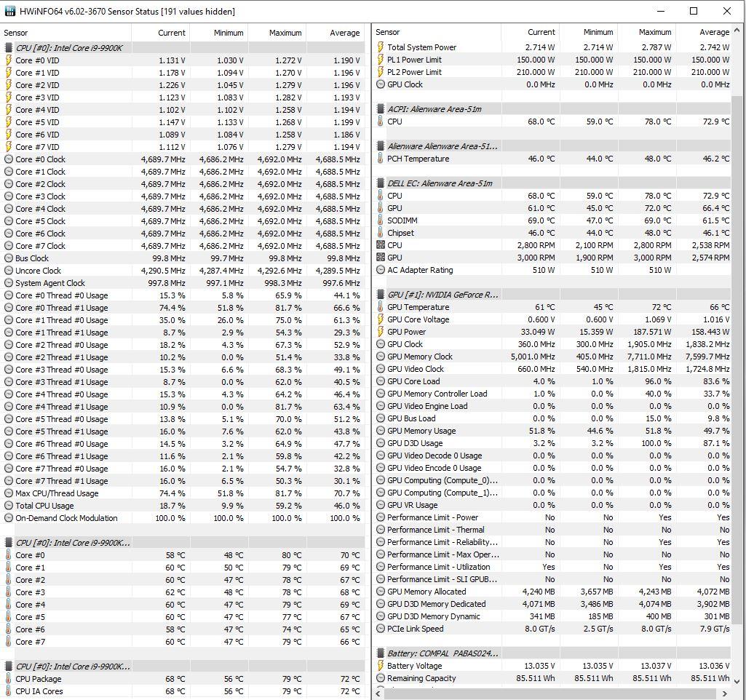Click the chip icon for GPU [#1] NVIDIA GeForce
746x700 pixels.
tap(381, 295)
